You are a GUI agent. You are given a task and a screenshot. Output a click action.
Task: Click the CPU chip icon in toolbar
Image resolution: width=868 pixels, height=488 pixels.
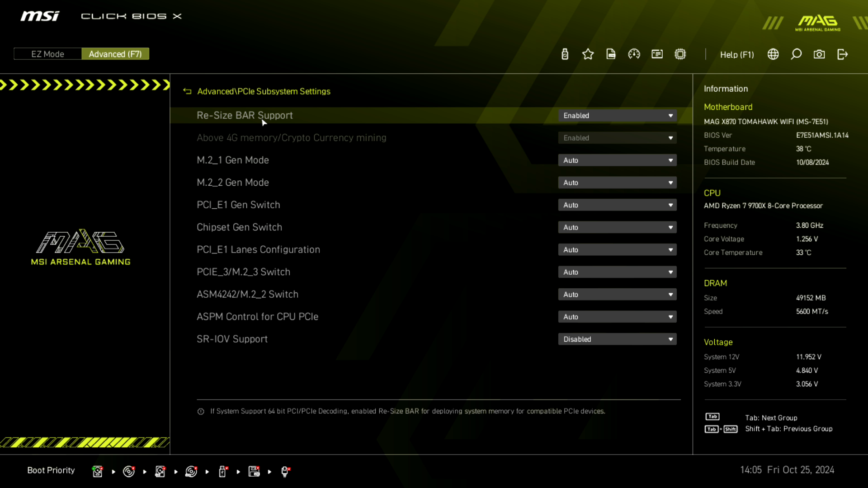(x=680, y=54)
